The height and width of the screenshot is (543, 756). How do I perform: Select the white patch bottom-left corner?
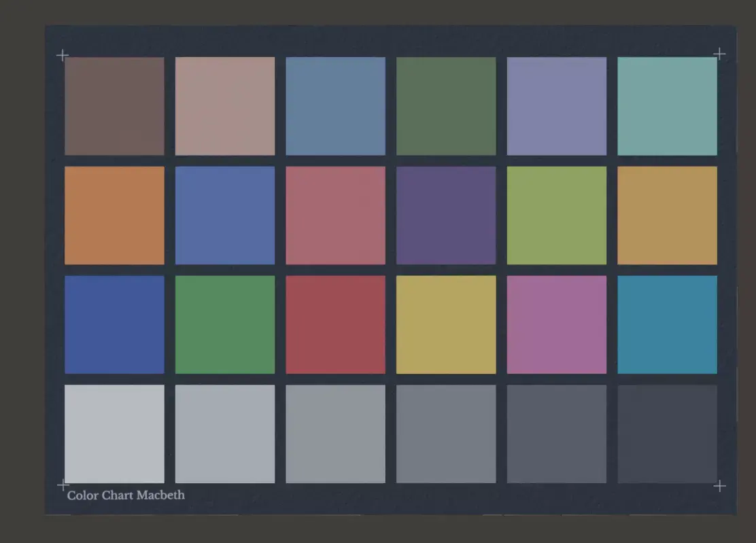coord(114,434)
